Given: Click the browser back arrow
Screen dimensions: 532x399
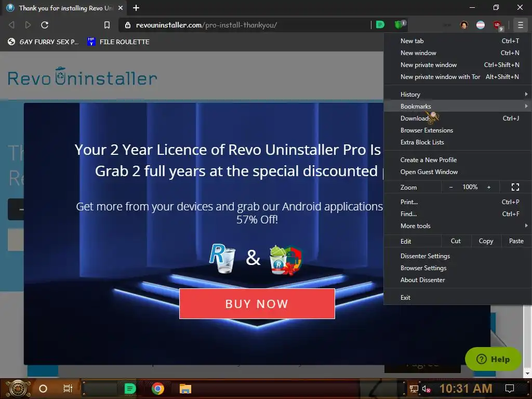Looking at the screenshot, I should (11, 25).
